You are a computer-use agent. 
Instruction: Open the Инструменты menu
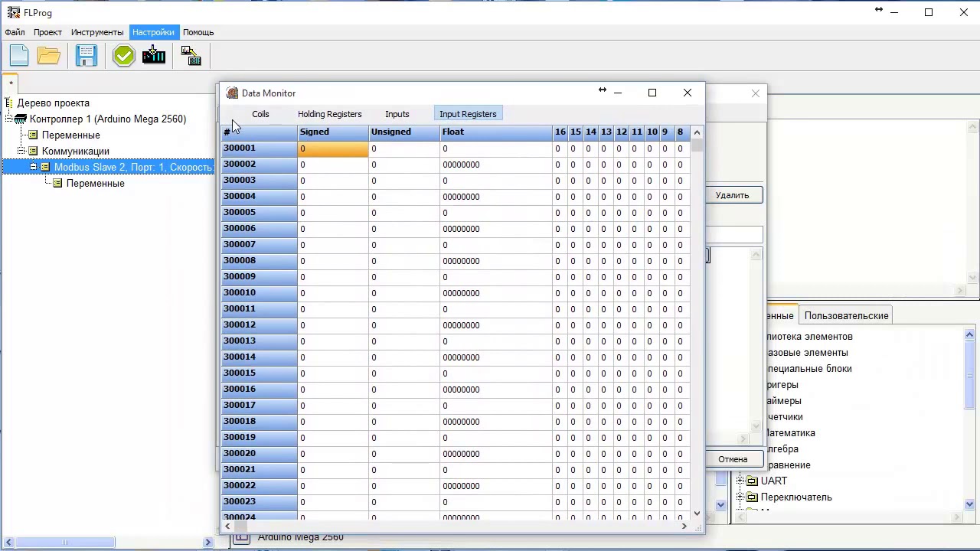[x=97, y=32]
